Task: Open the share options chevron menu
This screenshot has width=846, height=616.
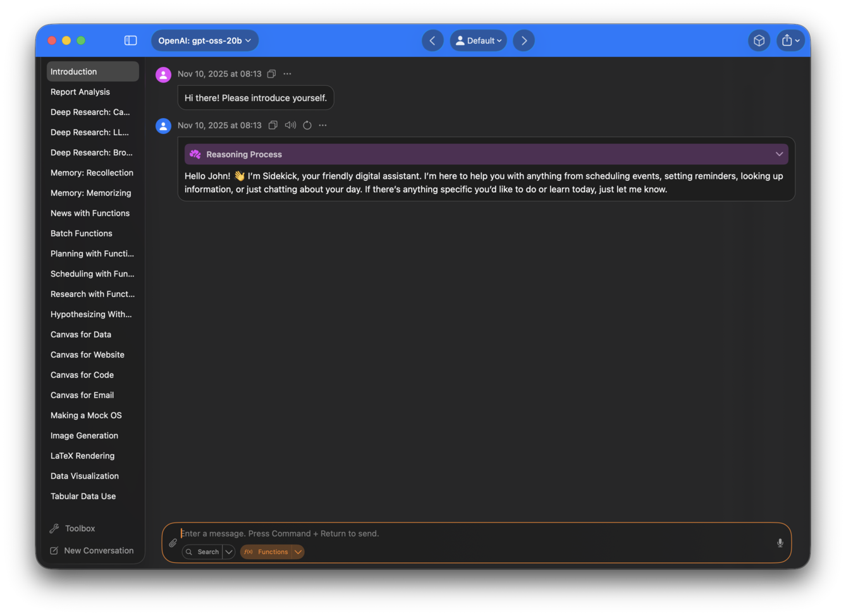Action: click(x=797, y=40)
